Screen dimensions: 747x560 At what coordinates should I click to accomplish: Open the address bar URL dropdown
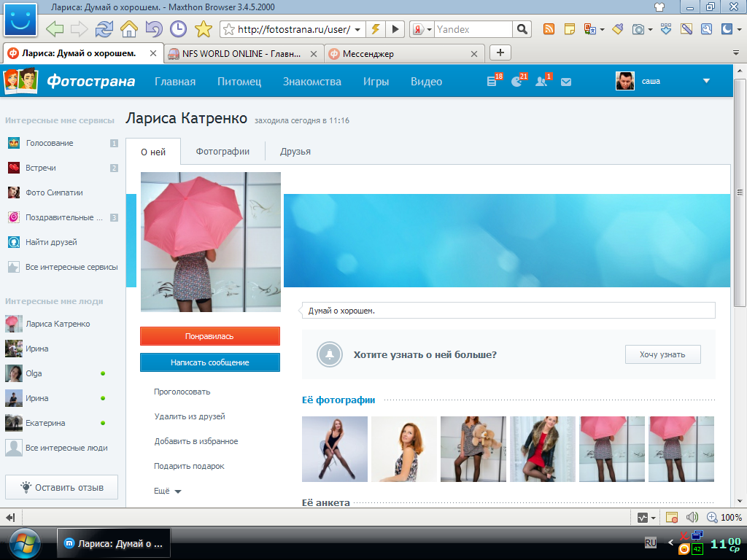point(358,29)
